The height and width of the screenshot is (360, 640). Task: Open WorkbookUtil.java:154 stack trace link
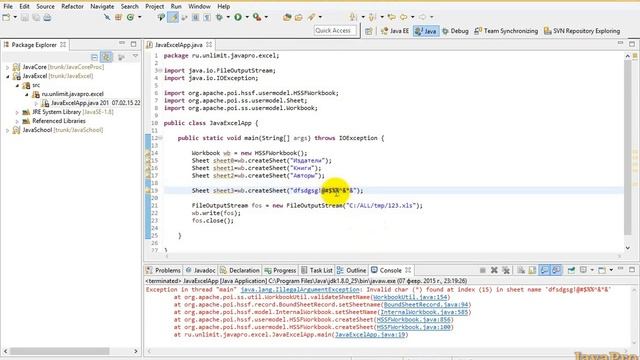(x=410, y=297)
